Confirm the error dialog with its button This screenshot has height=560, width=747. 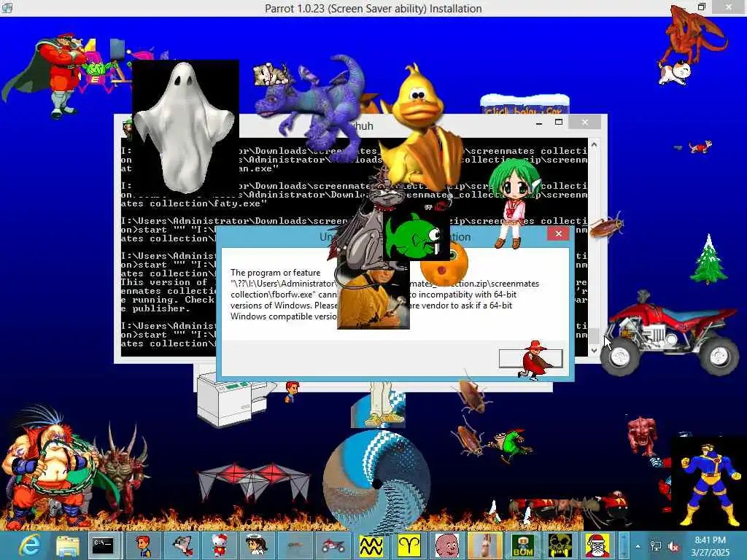click(531, 359)
